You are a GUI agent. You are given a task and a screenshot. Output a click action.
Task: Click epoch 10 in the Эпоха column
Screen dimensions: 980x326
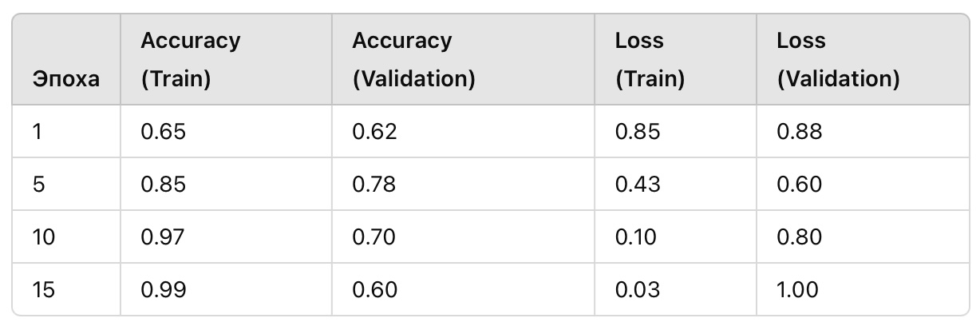pyautogui.click(x=44, y=237)
